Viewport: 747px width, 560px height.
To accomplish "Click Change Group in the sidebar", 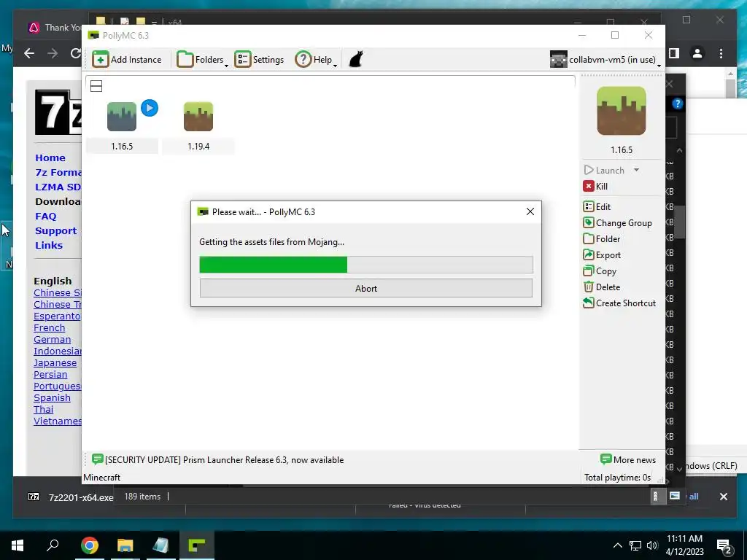I will point(617,223).
